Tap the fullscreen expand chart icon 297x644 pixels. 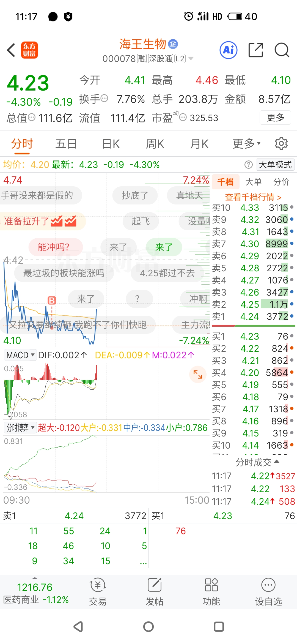click(198, 374)
